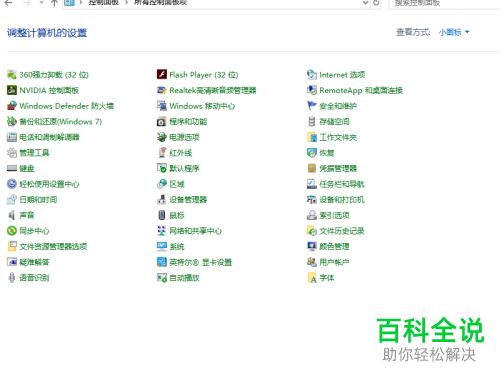500x375 pixels.
Task: Open Windows 移动中心 icon
Action: coord(162,106)
